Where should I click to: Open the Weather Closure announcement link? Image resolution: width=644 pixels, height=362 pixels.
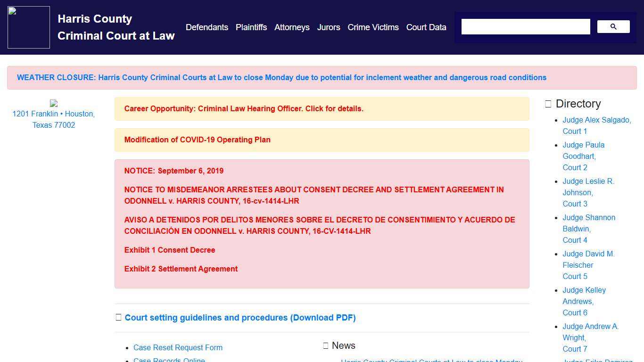pyautogui.click(x=281, y=78)
